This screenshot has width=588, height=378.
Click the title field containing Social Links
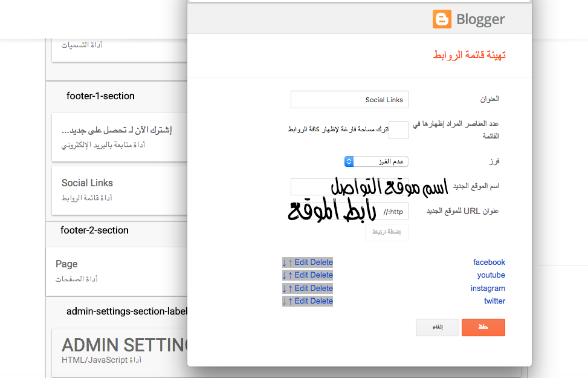point(349,99)
